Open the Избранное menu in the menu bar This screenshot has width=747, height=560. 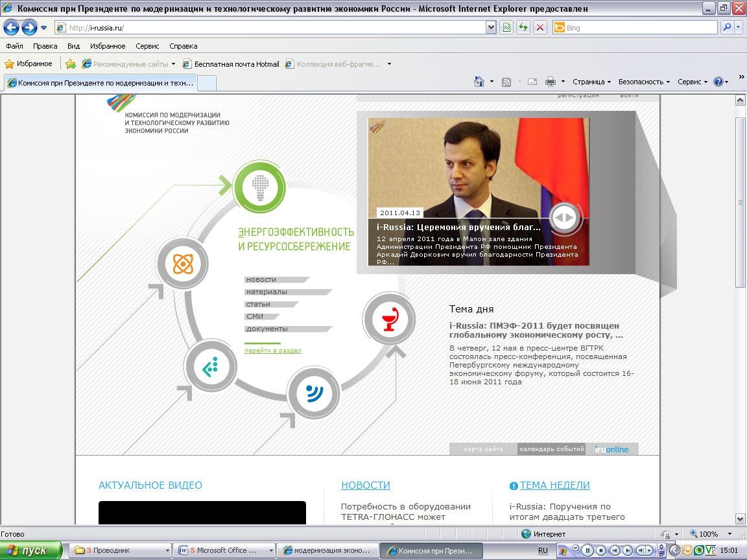(x=108, y=46)
